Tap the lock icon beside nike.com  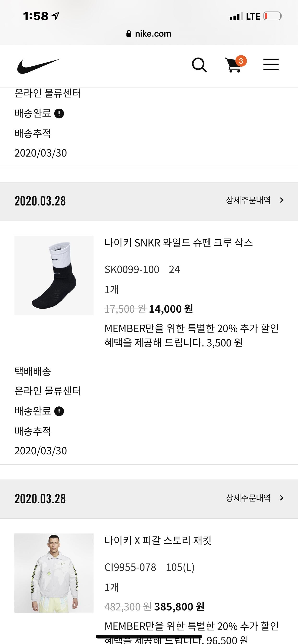(x=129, y=34)
